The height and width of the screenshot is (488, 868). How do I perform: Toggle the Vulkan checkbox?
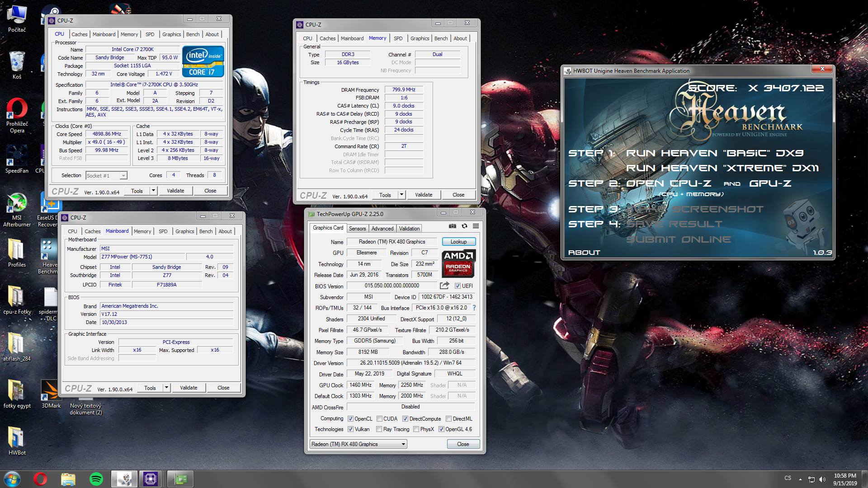click(350, 429)
